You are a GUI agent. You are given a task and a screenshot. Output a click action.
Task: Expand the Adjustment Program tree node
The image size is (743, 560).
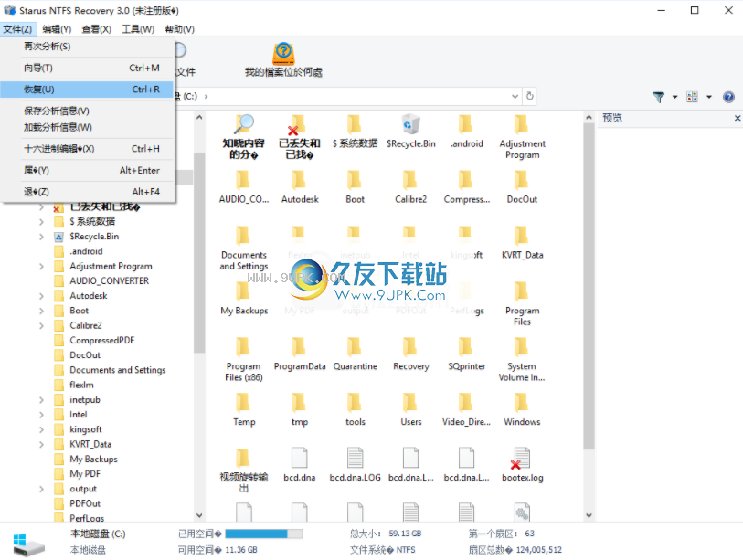tap(42, 266)
